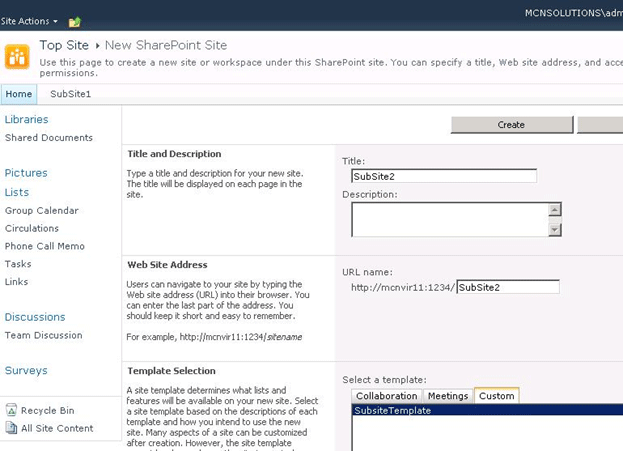The width and height of the screenshot is (623, 451).
Task: Open the Tasks list
Action: pyautogui.click(x=18, y=264)
